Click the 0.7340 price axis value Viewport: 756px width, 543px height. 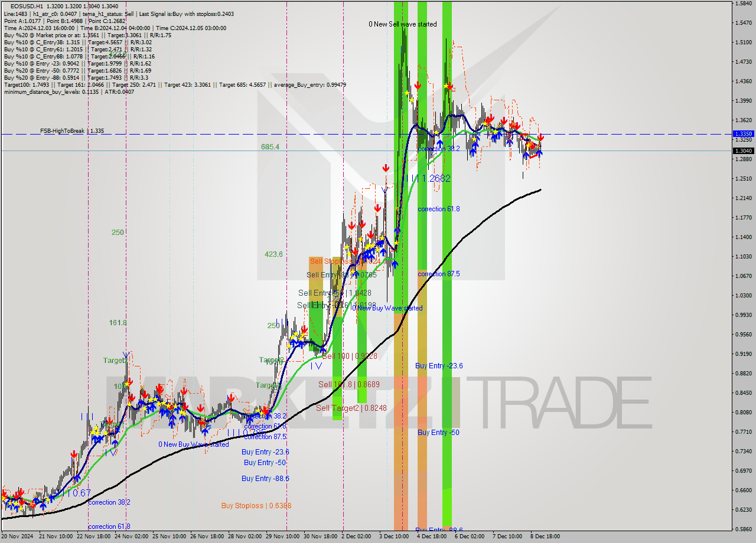(742, 452)
